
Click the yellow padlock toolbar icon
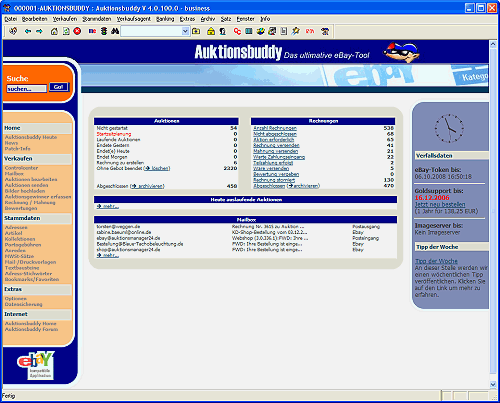pos(211,31)
